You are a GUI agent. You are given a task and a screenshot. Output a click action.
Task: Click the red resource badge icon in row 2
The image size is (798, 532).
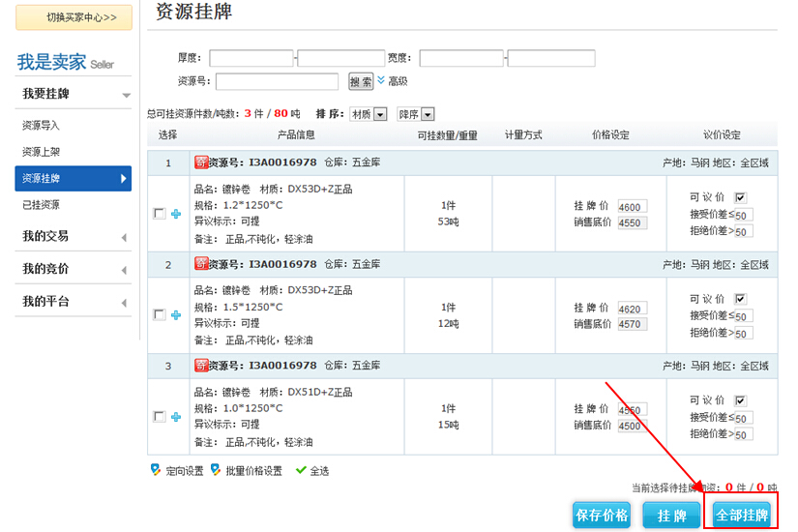(201, 264)
